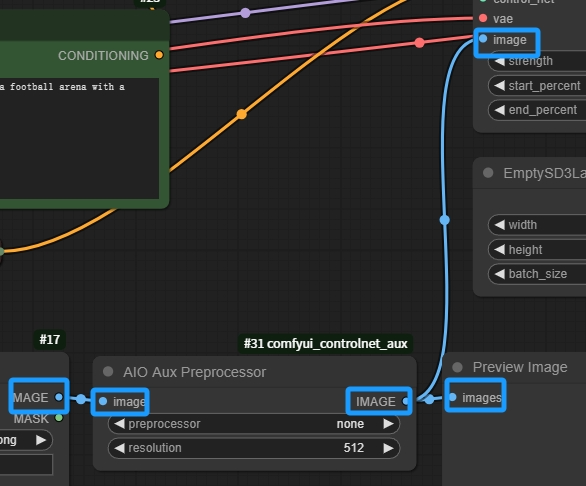The image size is (586, 486).
Task: Click the image input socket on ControlNet node
Action: [483, 39]
